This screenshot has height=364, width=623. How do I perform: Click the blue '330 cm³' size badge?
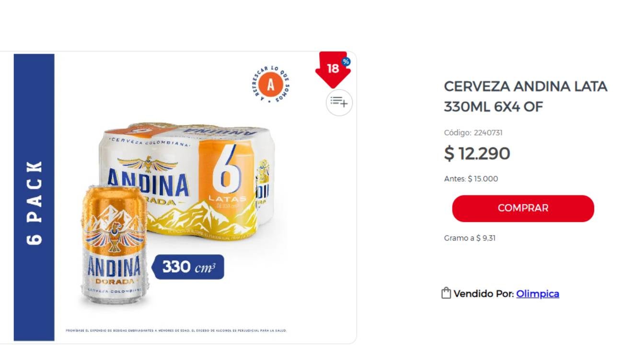(x=188, y=267)
